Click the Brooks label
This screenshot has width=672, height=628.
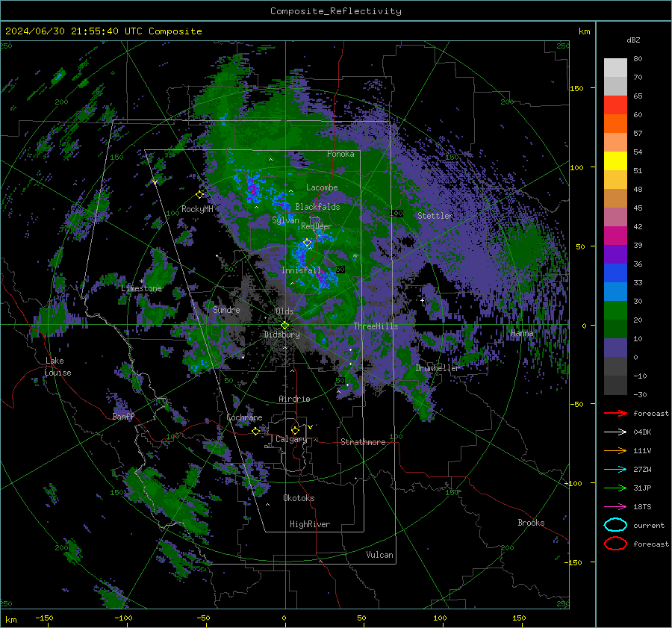[x=531, y=523]
